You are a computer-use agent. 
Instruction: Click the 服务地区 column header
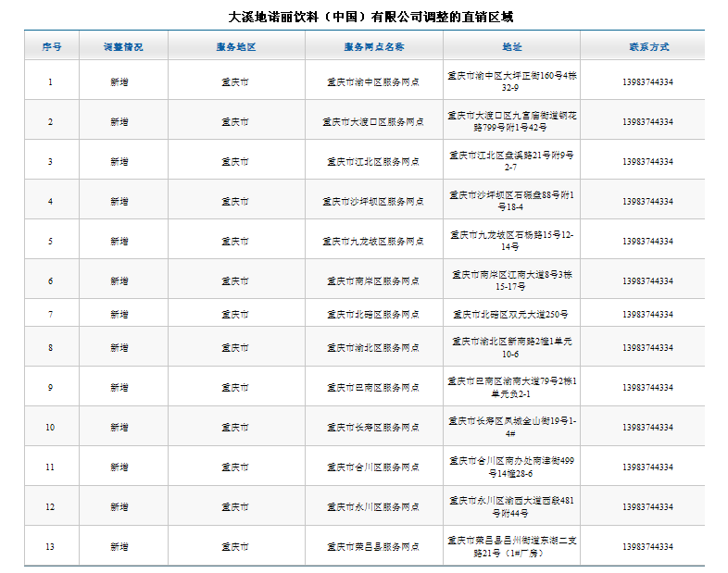pos(235,46)
